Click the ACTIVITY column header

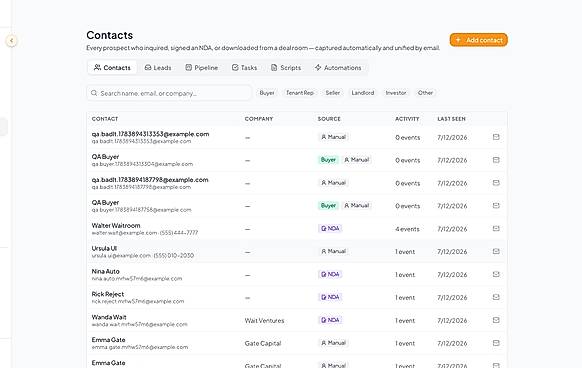pos(407,119)
